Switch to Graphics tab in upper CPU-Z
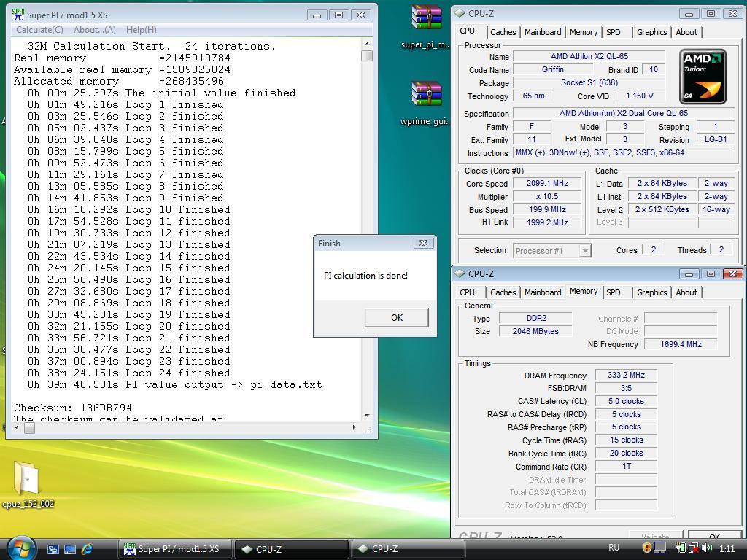Image resolution: width=747 pixels, height=560 pixels. point(651,32)
